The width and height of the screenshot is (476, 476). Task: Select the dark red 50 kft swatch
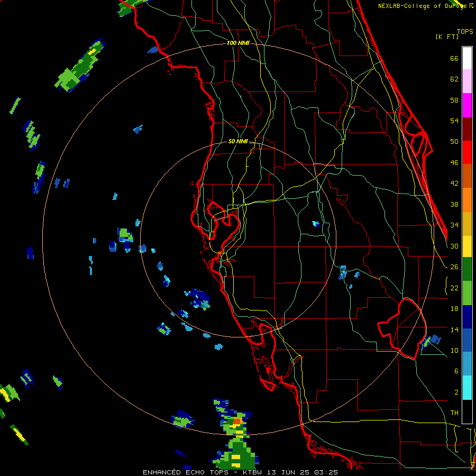click(x=467, y=129)
